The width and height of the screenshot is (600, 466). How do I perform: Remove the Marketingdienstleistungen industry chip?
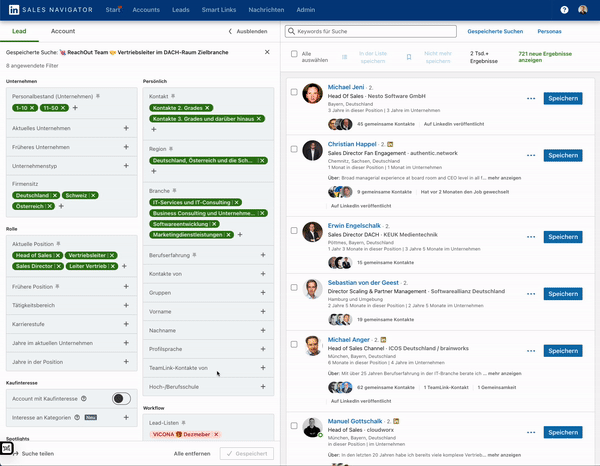[x=228, y=235]
